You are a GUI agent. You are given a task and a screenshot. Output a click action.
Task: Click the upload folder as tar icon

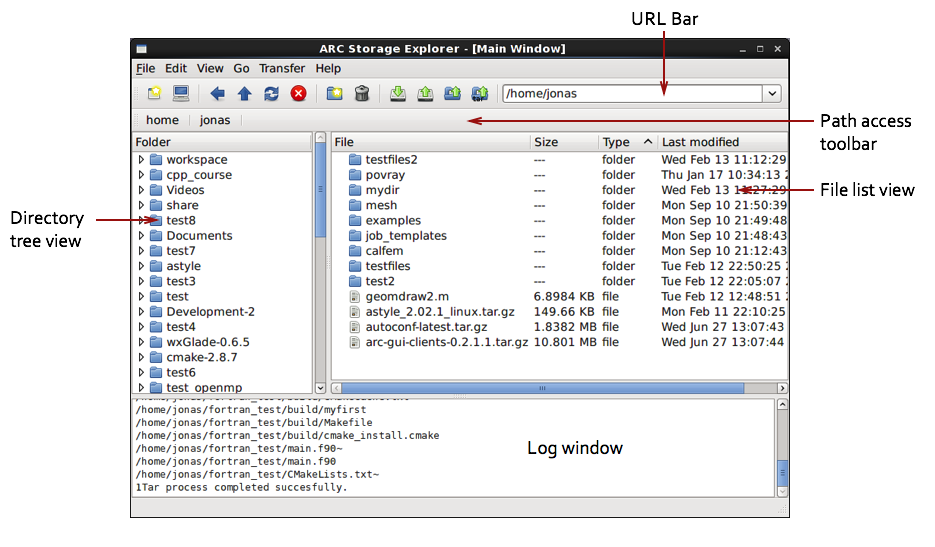click(x=479, y=94)
